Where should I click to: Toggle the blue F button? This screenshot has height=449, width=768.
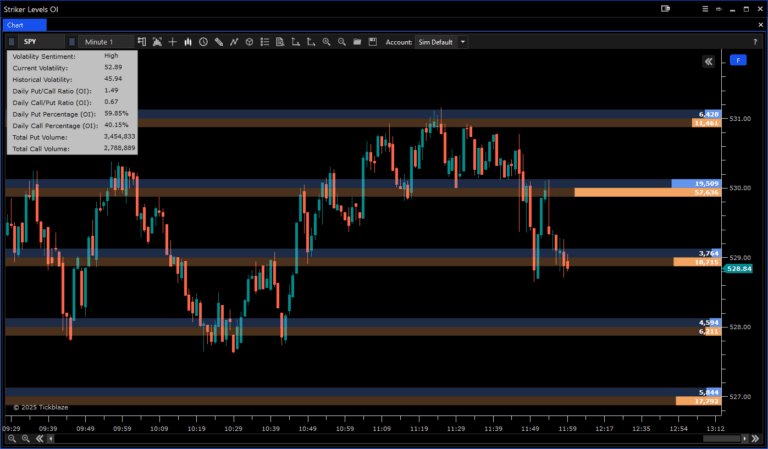(738, 61)
